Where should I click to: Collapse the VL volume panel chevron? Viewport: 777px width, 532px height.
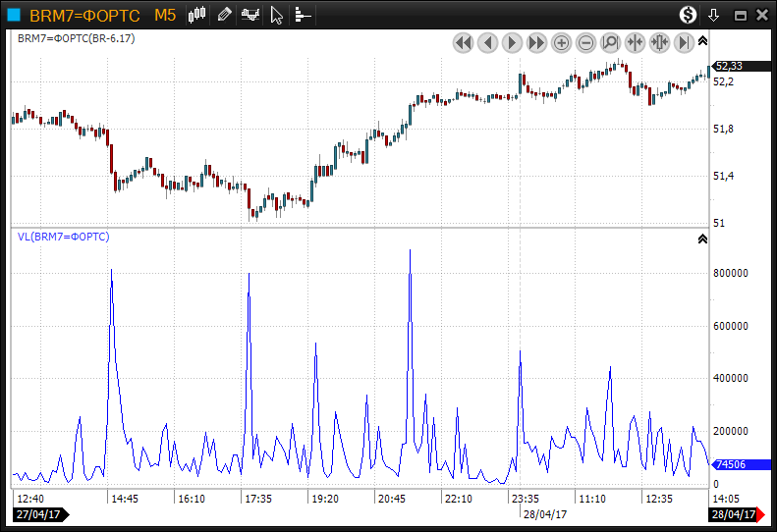(702, 239)
